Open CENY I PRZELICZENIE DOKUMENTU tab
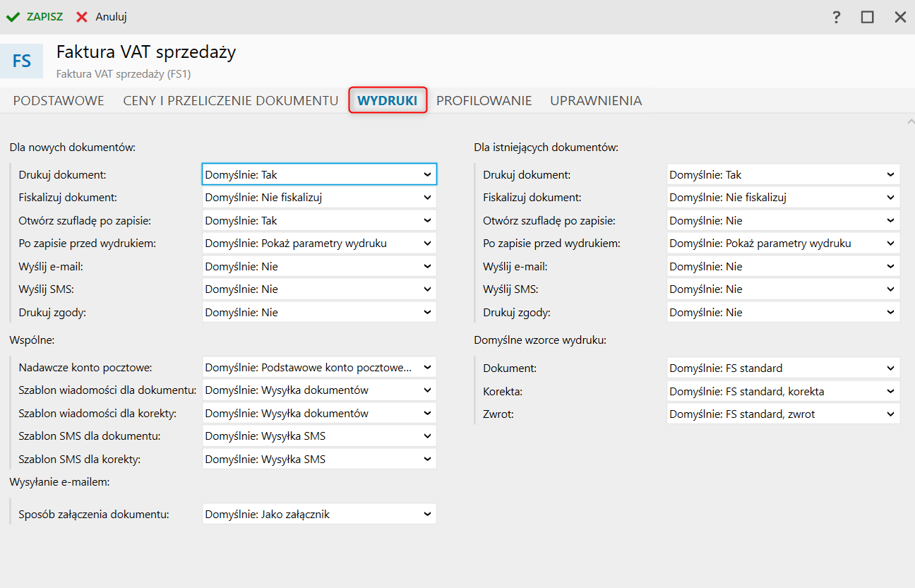Viewport: 915px width, 588px height. (231, 101)
